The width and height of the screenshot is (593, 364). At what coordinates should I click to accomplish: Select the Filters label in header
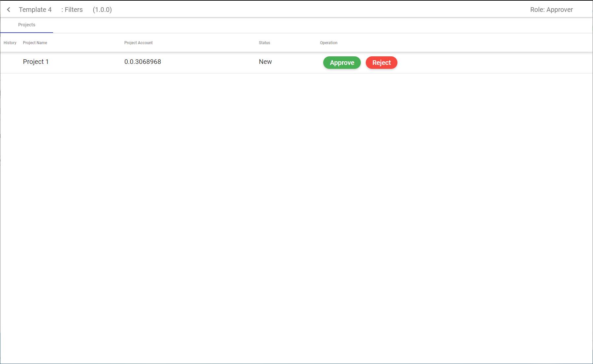(72, 10)
